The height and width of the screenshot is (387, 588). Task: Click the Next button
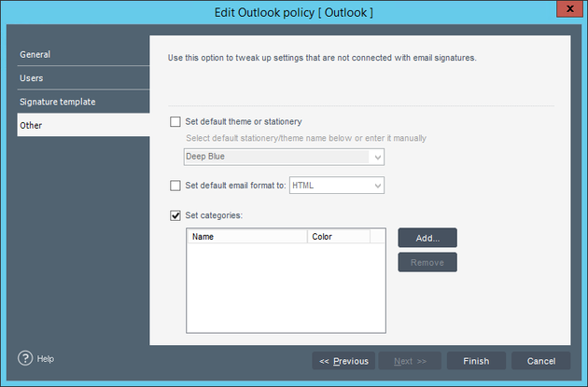410,361
